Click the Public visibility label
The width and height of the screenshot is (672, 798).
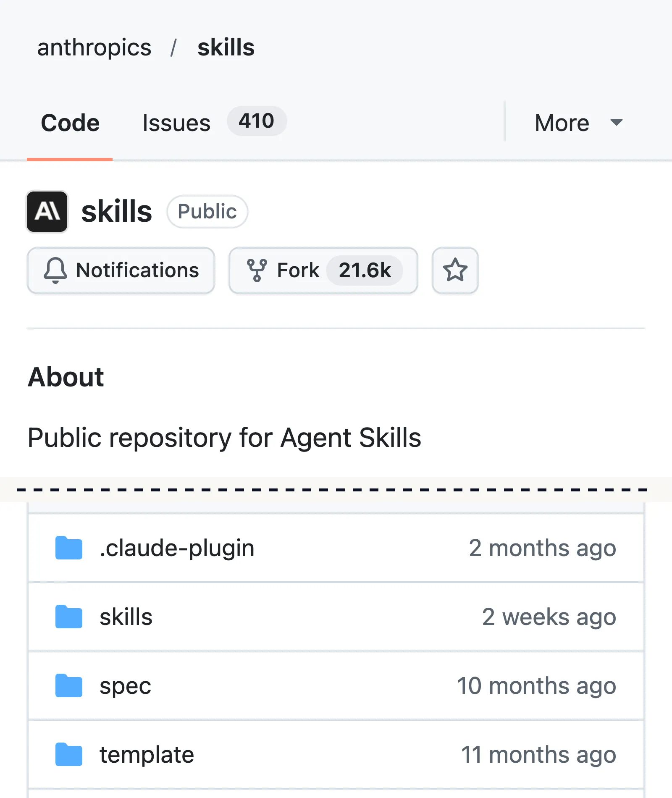click(x=207, y=211)
